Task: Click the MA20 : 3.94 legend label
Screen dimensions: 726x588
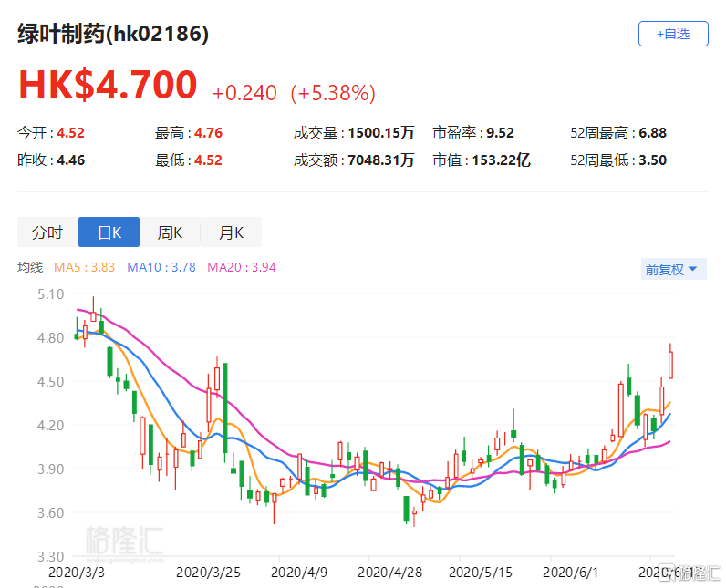Action: [x=241, y=267]
